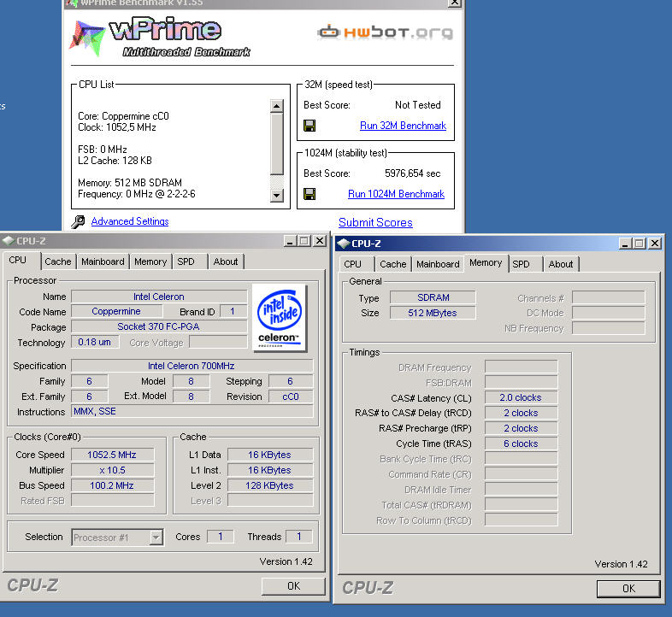This screenshot has height=617, width=672.
Task: Click the Code Name value 'Coppermine'
Action: pos(116,312)
